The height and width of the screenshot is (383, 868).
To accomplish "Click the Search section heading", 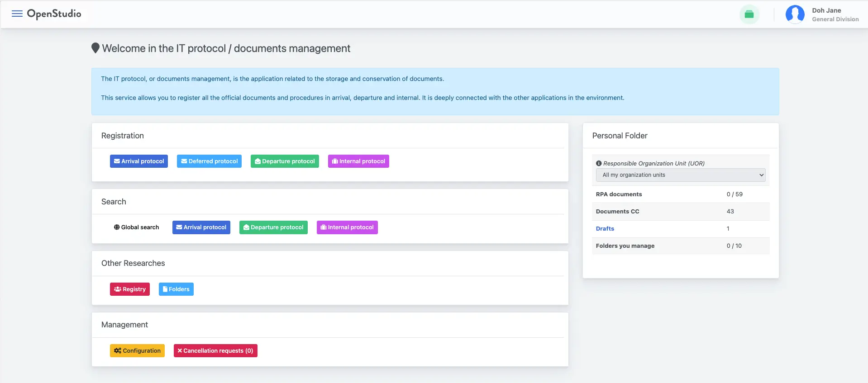I will point(114,202).
